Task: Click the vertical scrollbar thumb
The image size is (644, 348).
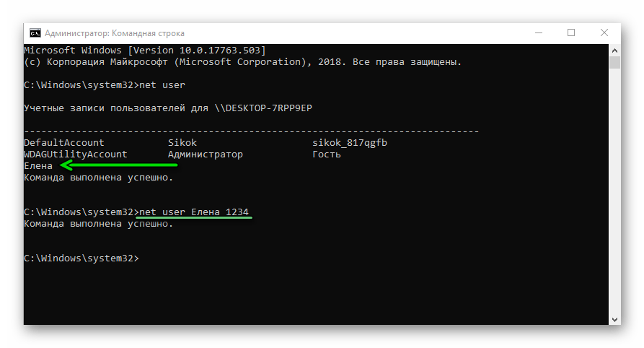Action: (614, 62)
